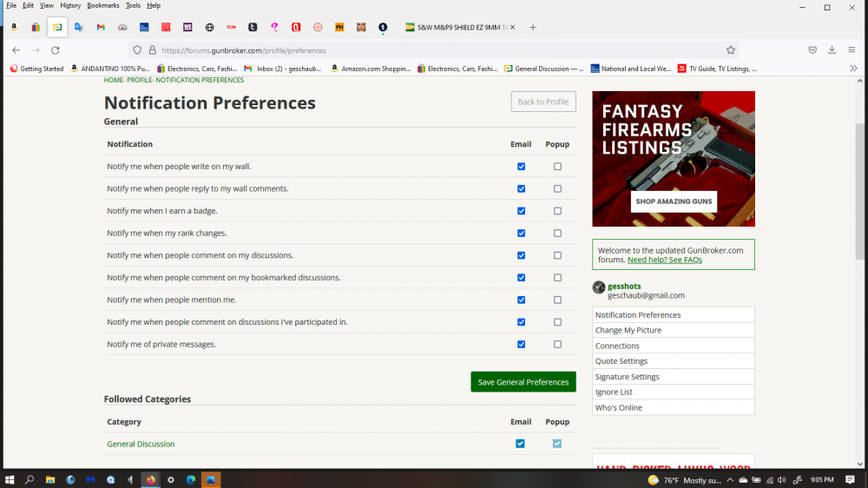This screenshot has width=868, height=488.
Task: Open File Explorer from the taskbar
Action: click(x=50, y=479)
